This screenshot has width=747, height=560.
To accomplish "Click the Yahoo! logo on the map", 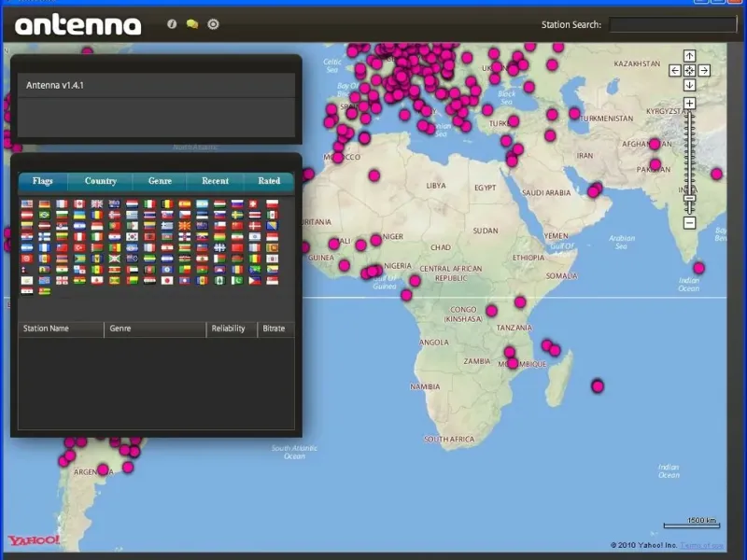I will click(x=34, y=539).
